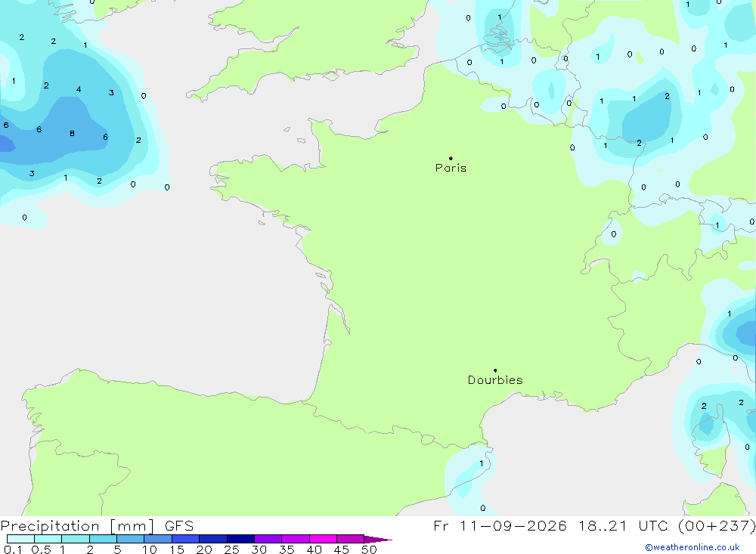Click the 40 mm magenta legend swatch
Viewport: 756px width, 554px height.
coord(323,539)
